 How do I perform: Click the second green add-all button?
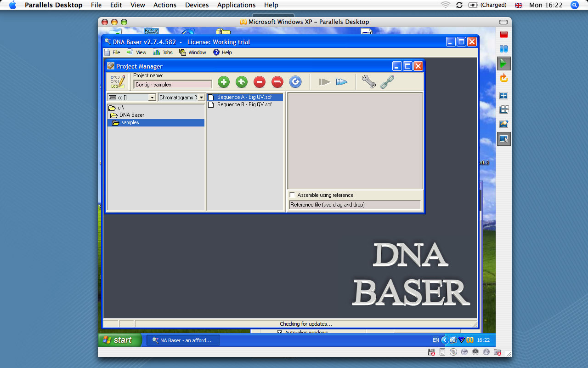coord(242,82)
